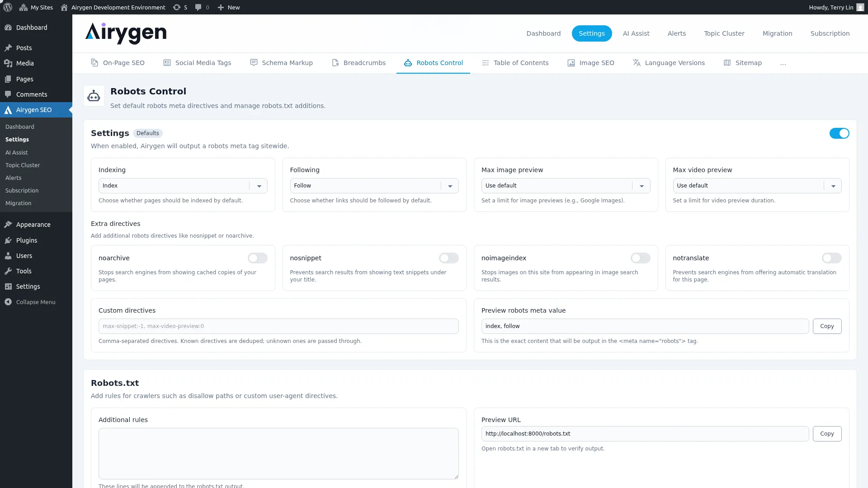This screenshot has width=868, height=488.
Task: Click the Breadcrumbs tab icon
Action: tap(335, 63)
